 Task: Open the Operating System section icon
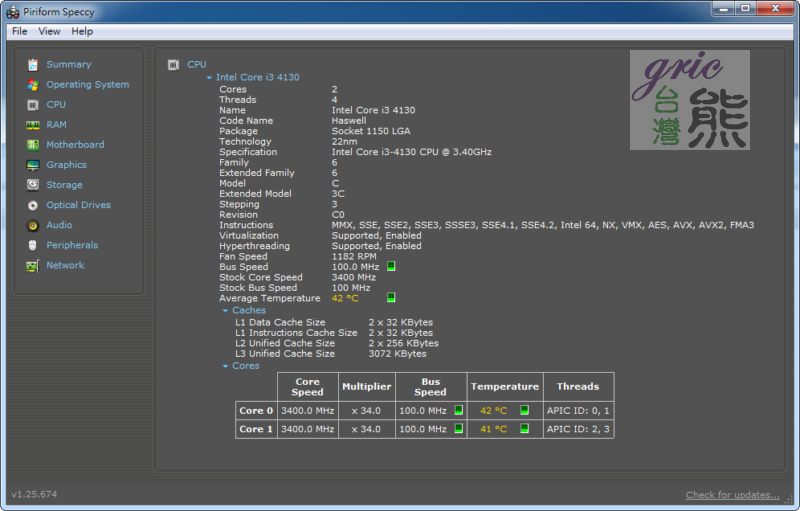(x=33, y=85)
